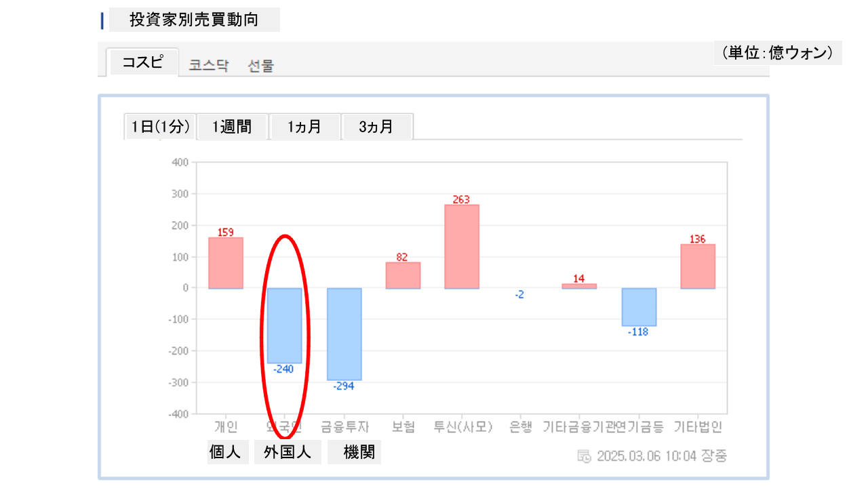This screenshot has height=488, width=868.
Task: Choose the 3ヵ月 period tab
Action: 376,127
